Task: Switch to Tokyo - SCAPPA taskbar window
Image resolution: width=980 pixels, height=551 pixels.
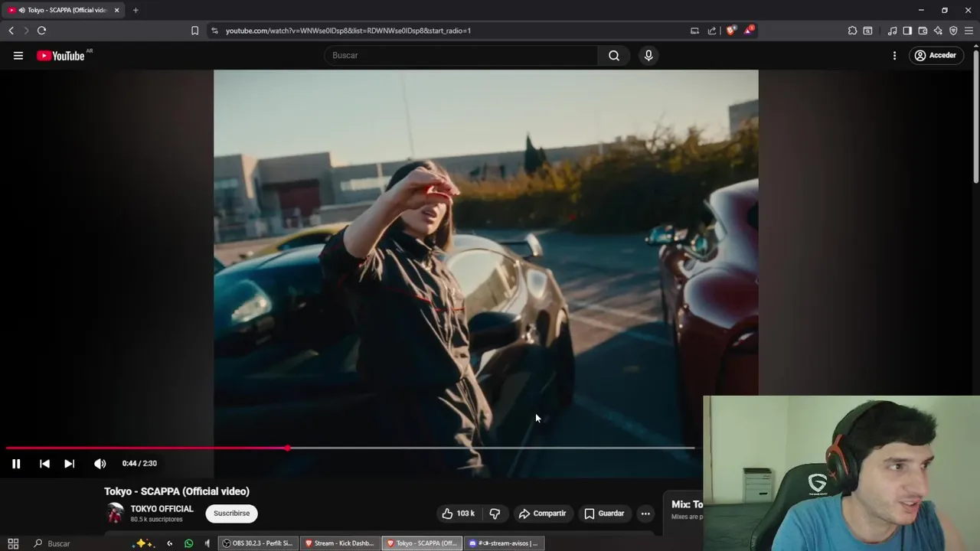Action: [422, 543]
